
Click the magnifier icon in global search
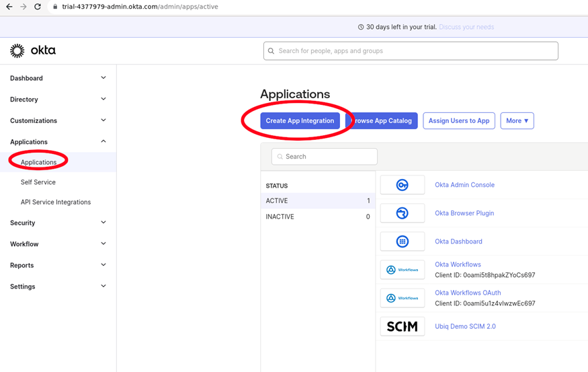pos(271,51)
